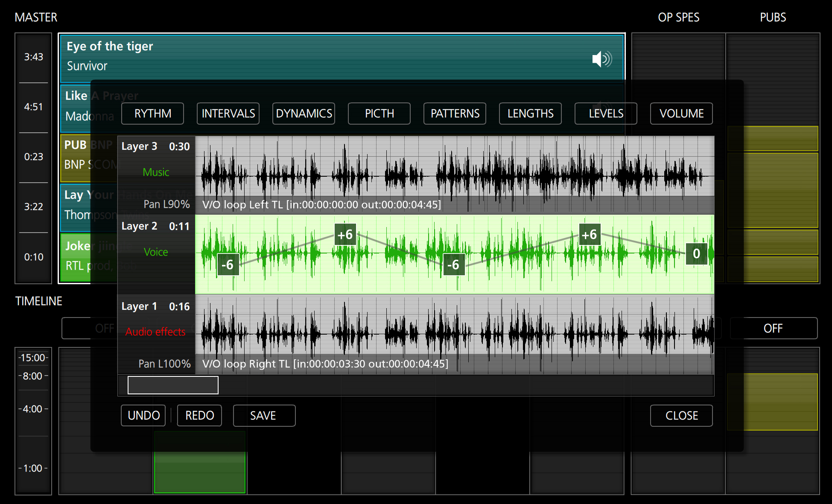Click the -4:00- timeline scale mark
Viewport: 832px width, 504px height.
(x=33, y=409)
